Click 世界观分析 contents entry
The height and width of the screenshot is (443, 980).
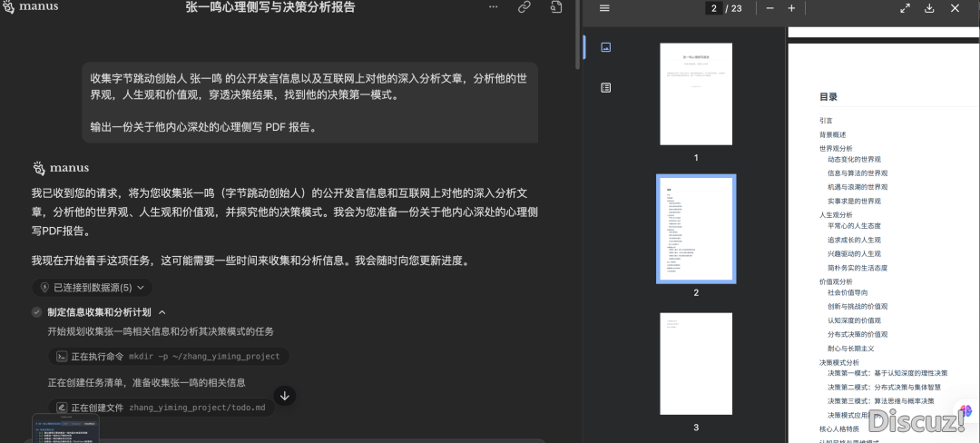pyautogui.click(x=836, y=149)
